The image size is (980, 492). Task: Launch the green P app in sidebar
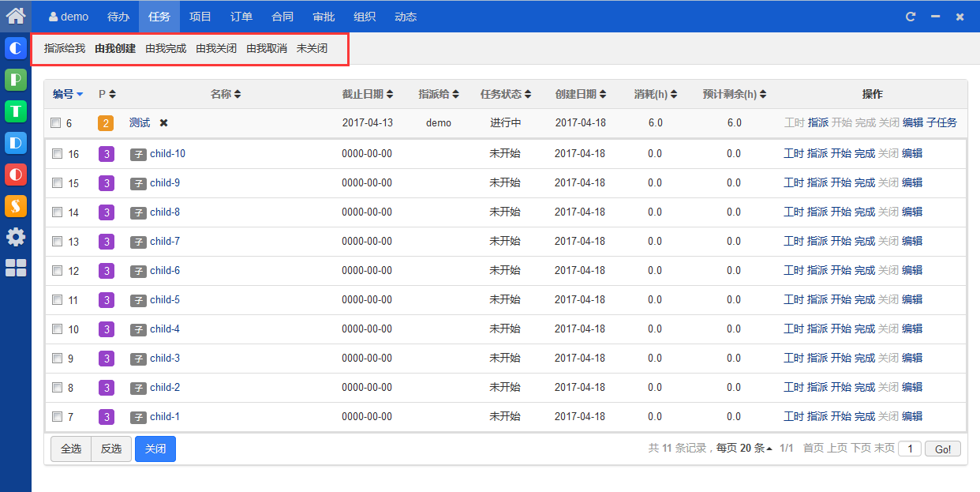pos(16,80)
